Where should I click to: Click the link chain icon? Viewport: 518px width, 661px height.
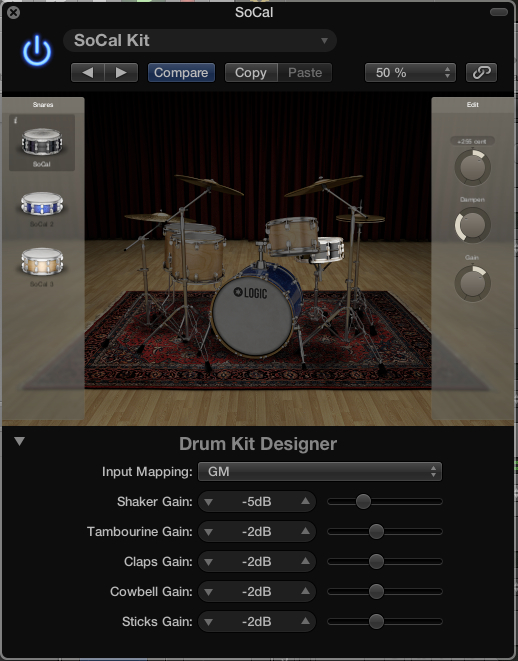(481, 73)
